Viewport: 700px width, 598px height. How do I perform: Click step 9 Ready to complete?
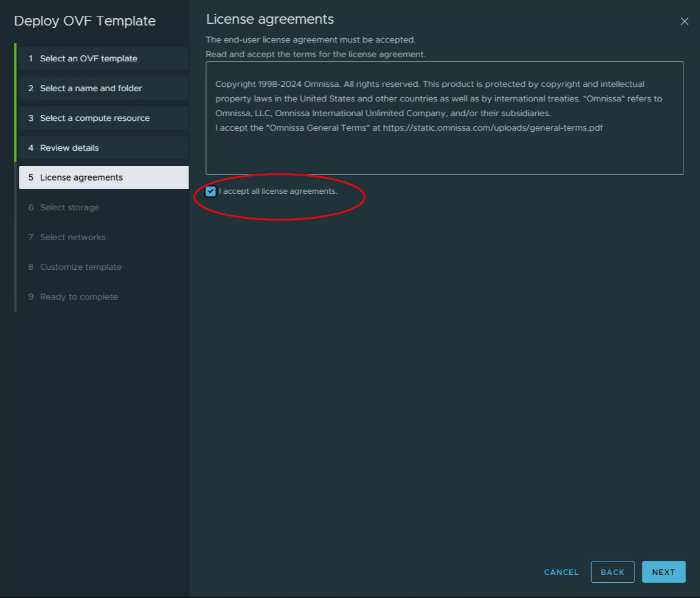(x=79, y=297)
